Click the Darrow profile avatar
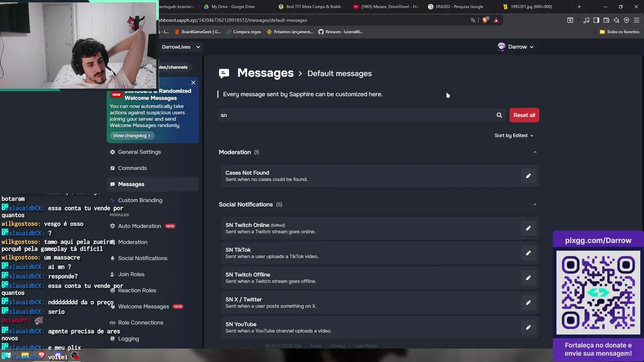644x362 pixels. [x=501, y=47]
